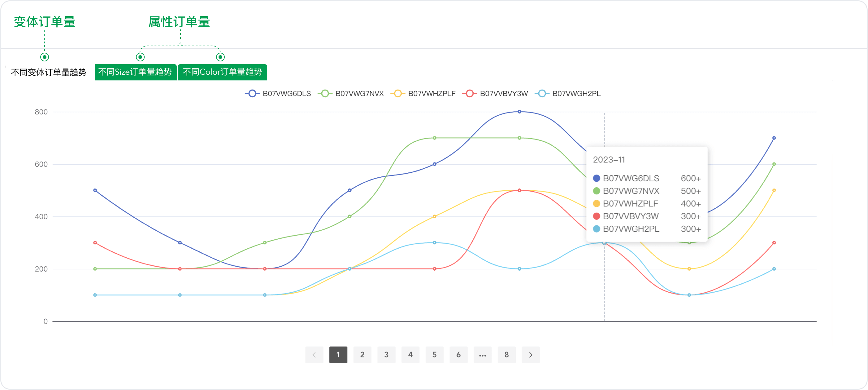Select the 不同Color订单量趋势 tab

click(222, 72)
